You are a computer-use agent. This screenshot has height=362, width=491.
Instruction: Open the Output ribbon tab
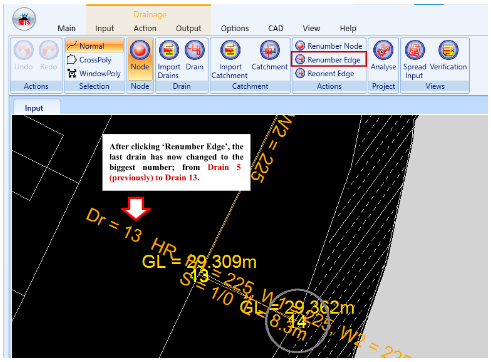(x=188, y=28)
